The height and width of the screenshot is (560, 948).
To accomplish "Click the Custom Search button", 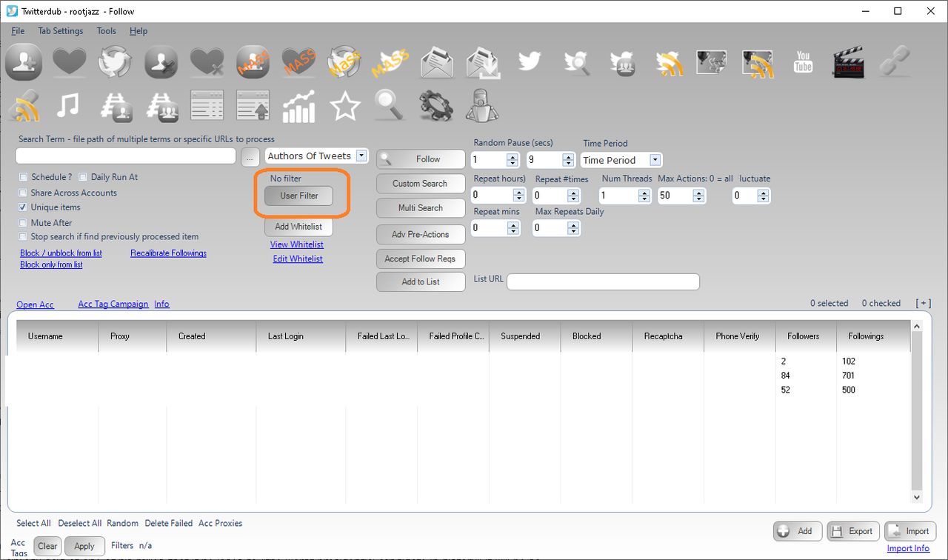I will point(420,184).
